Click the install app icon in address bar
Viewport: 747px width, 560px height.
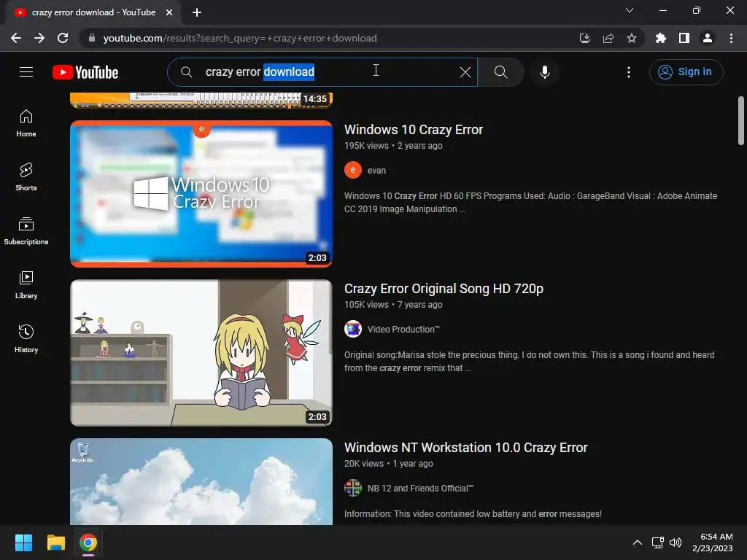[584, 38]
